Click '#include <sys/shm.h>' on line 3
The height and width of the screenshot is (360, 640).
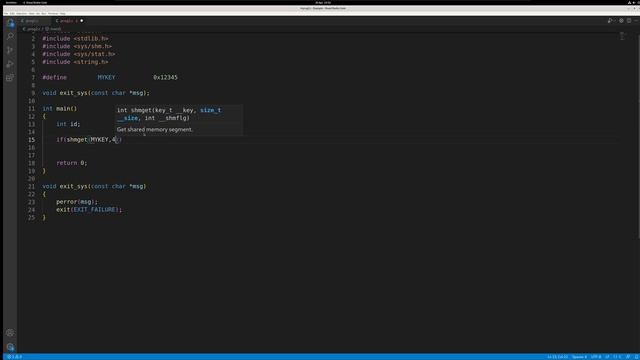point(77,46)
